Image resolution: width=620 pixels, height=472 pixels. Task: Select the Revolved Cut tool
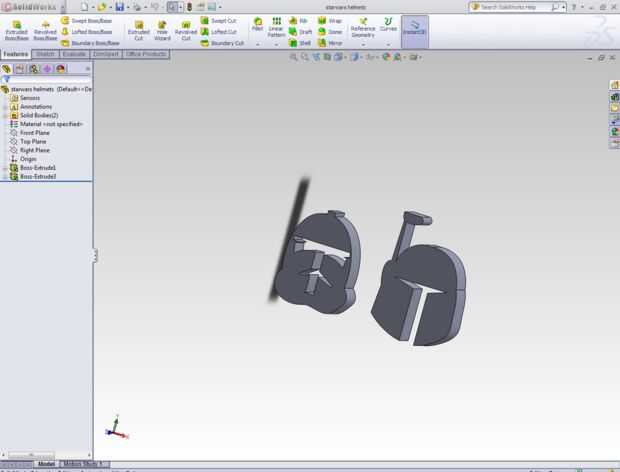point(186,31)
